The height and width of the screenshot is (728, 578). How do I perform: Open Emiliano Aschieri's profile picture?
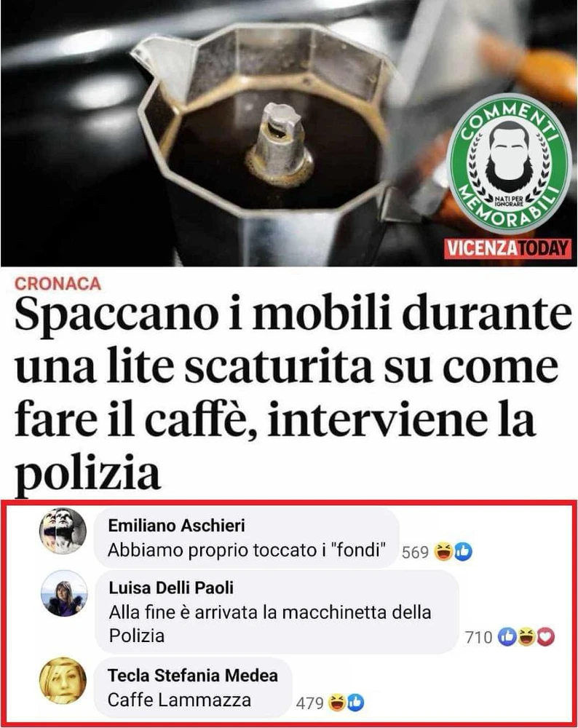pyautogui.click(x=63, y=531)
